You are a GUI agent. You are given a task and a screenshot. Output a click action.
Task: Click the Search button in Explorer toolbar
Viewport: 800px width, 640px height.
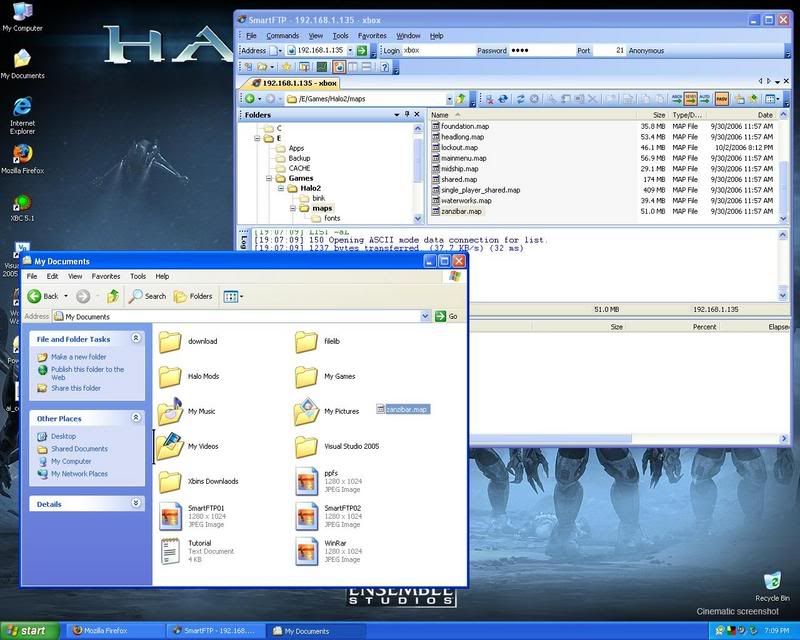(147, 296)
